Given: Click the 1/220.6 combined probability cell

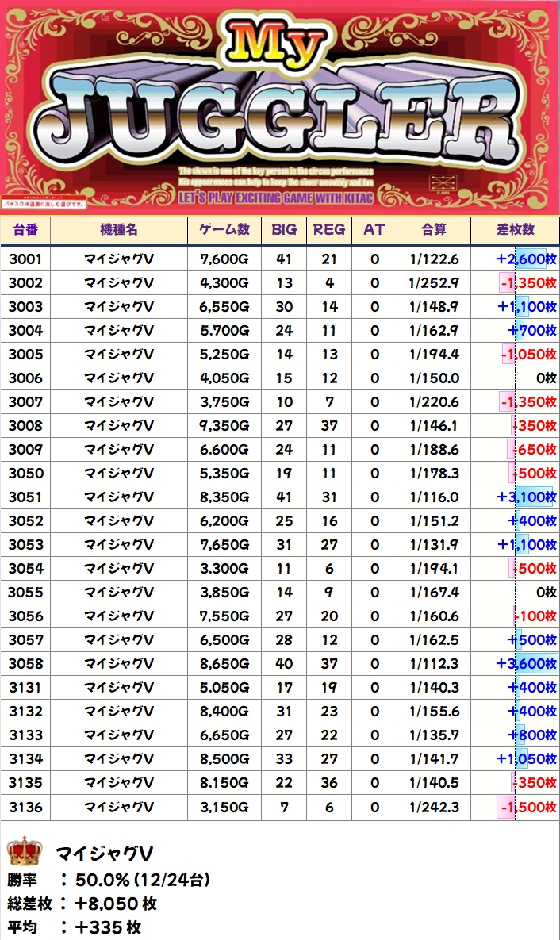Looking at the screenshot, I should click(x=434, y=401).
